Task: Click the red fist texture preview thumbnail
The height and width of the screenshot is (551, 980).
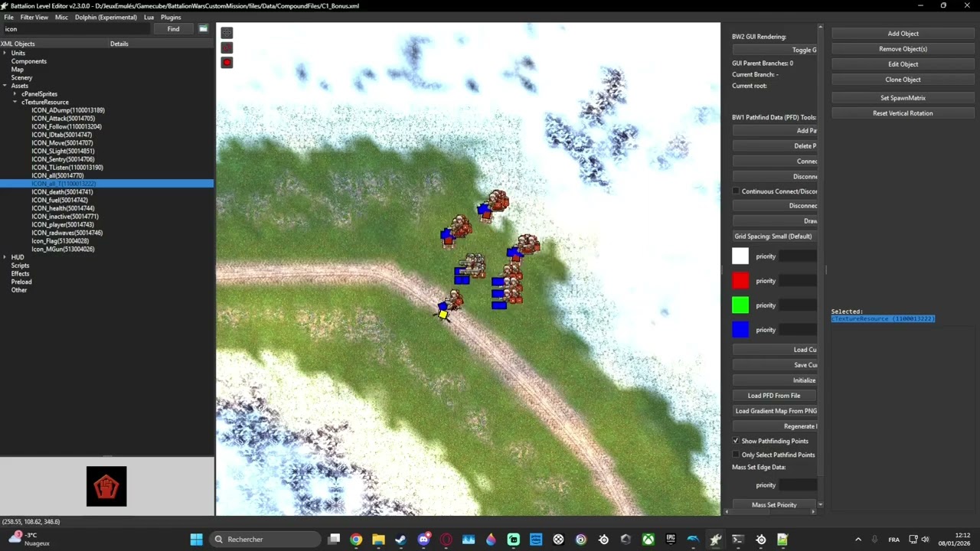Action: click(106, 486)
